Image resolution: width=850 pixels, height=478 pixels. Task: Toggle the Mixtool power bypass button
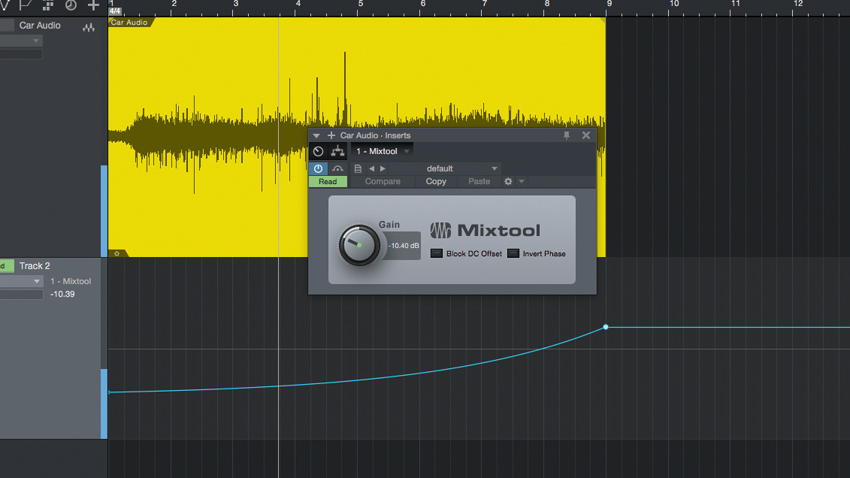coord(318,169)
